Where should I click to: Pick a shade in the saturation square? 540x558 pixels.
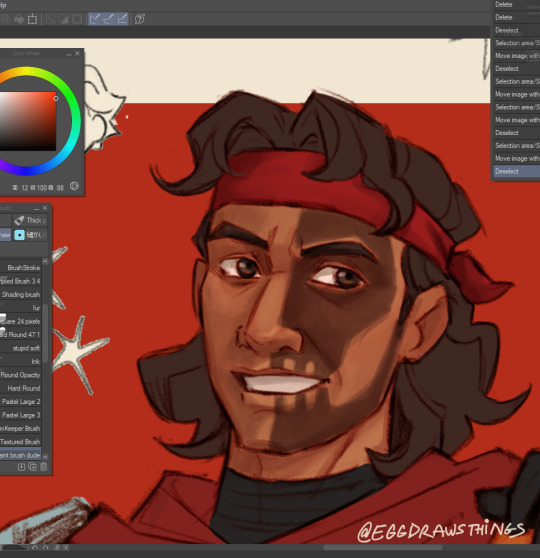(x=28, y=121)
